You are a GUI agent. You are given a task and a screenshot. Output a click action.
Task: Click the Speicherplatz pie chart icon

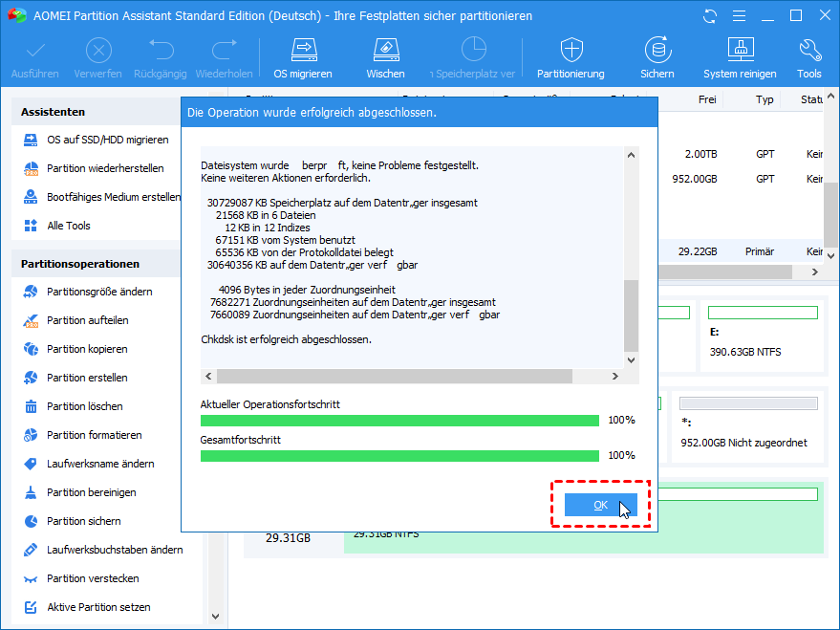pos(474,50)
